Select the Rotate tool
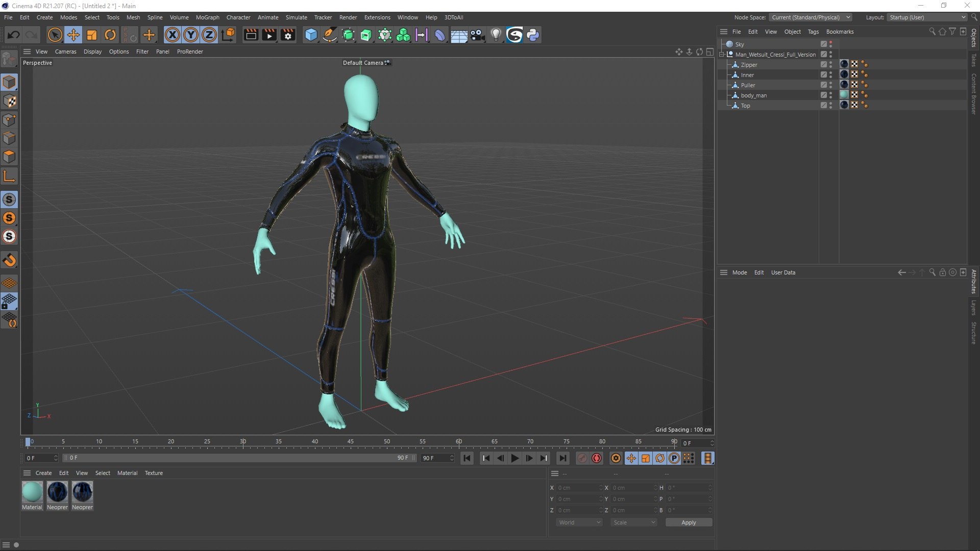 point(110,35)
